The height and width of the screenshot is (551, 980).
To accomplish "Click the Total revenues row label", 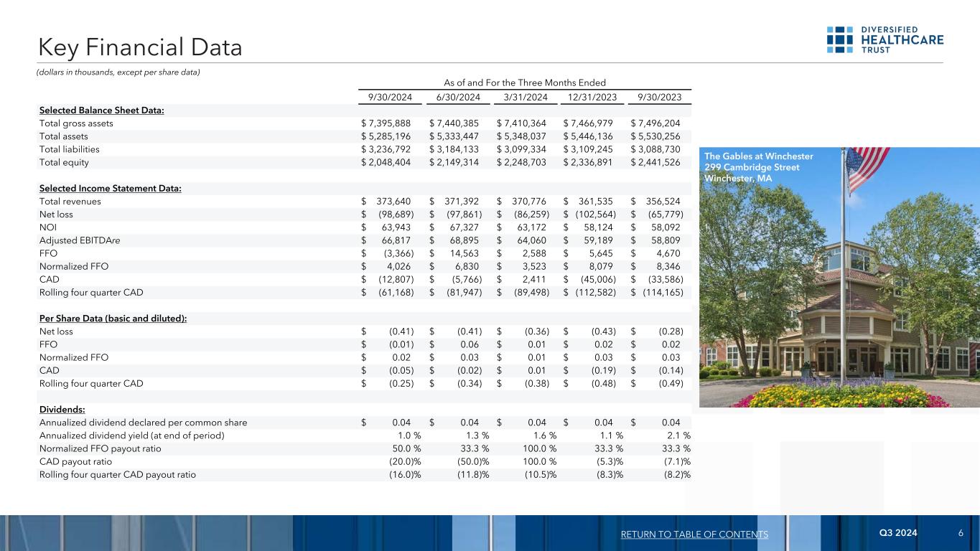I will coord(70,202).
